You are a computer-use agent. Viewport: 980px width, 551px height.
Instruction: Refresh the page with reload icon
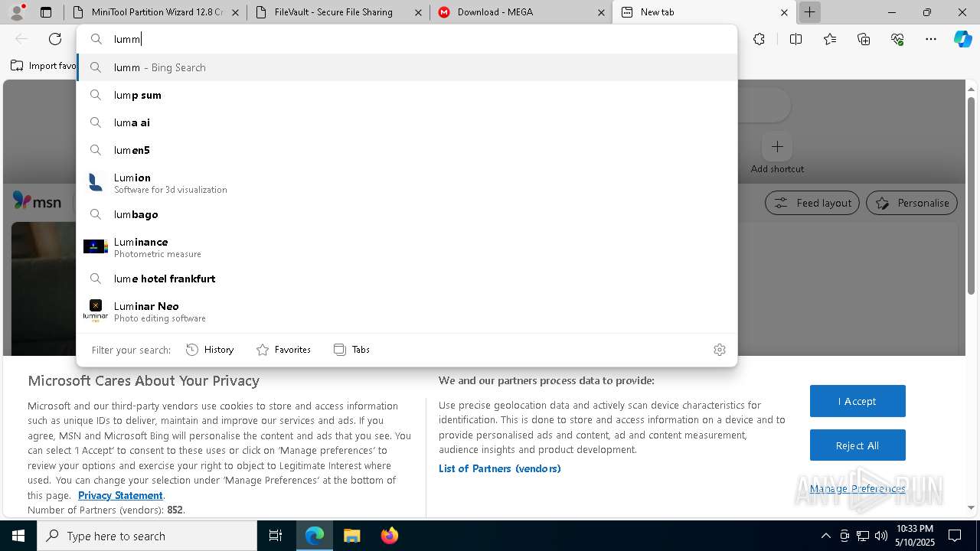55,39
